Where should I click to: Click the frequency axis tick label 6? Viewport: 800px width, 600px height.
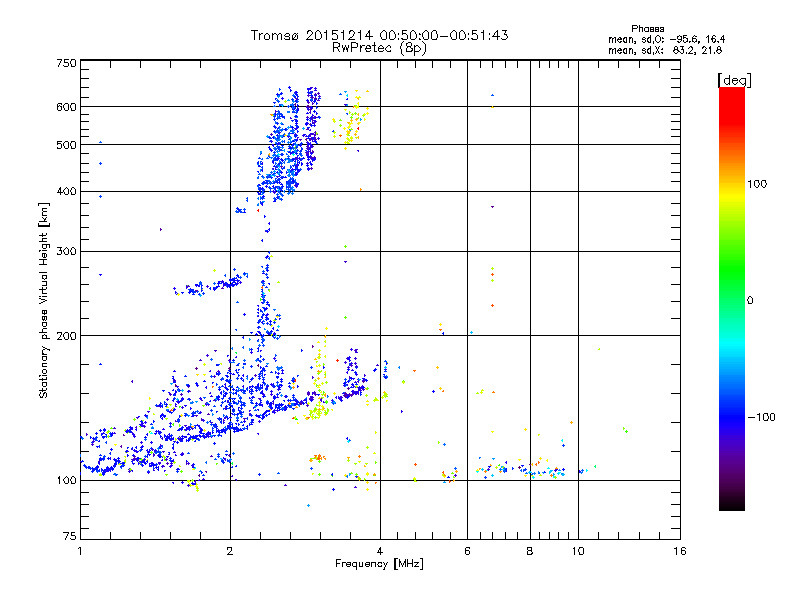pyautogui.click(x=467, y=551)
